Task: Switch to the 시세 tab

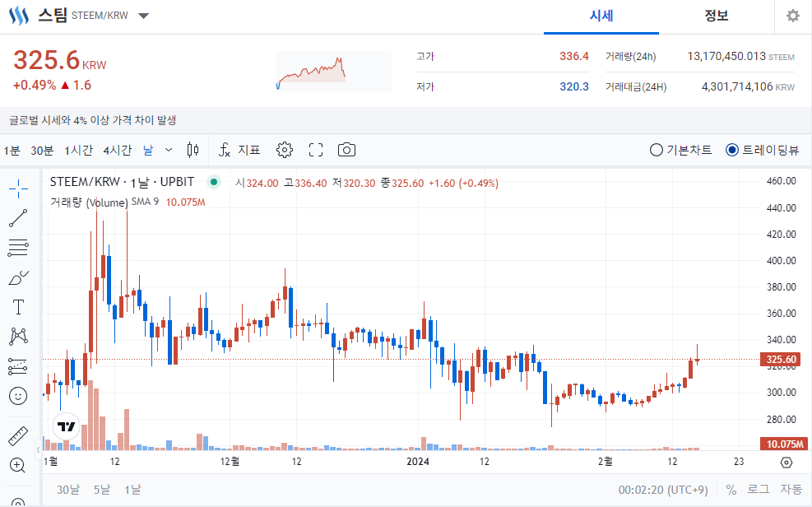Action: point(601,16)
